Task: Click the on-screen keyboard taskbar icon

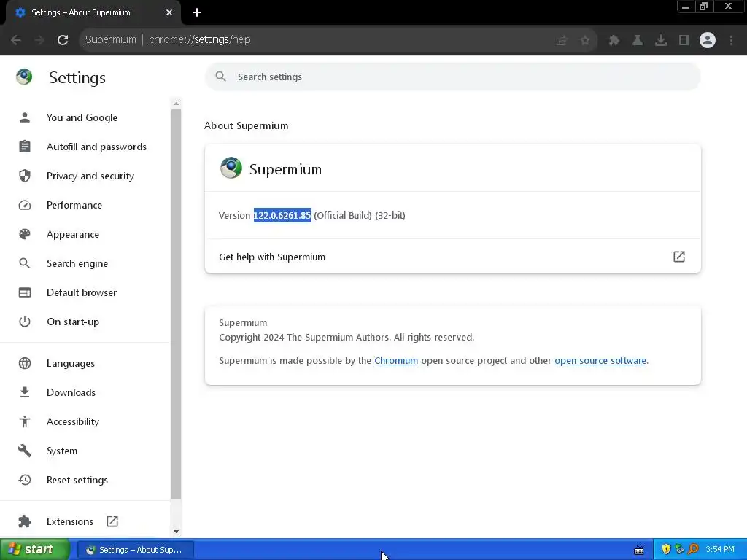Action: (639, 551)
